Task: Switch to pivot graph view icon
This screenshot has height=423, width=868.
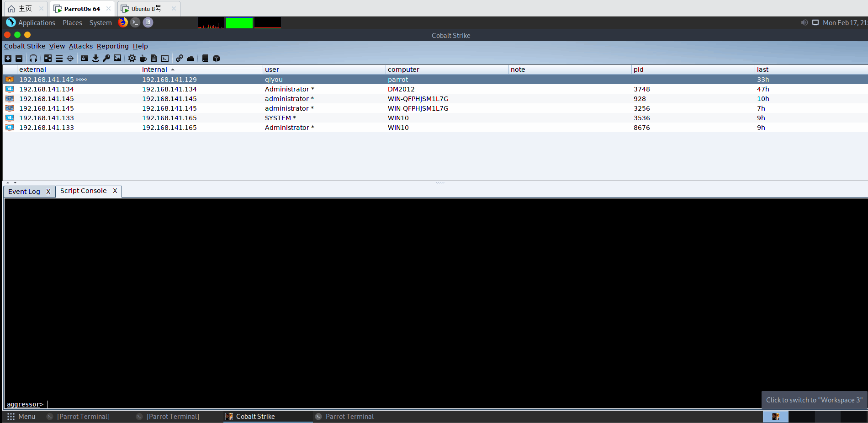Action: click(48, 58)
